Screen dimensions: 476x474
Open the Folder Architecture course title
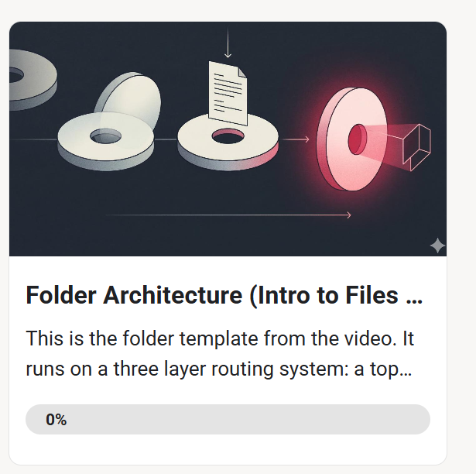point(224,295)
